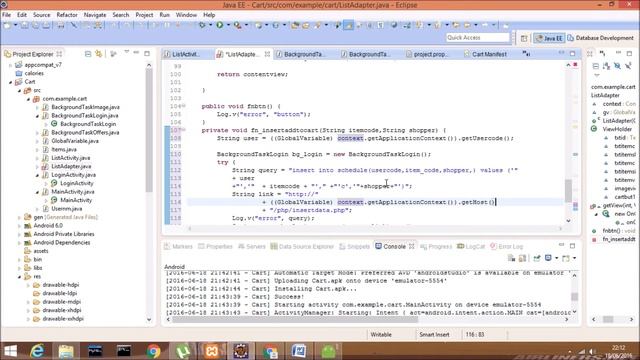This screenshot has width=640, height=360.
Task: Open the Navigate menu
Action: [95, 15]
